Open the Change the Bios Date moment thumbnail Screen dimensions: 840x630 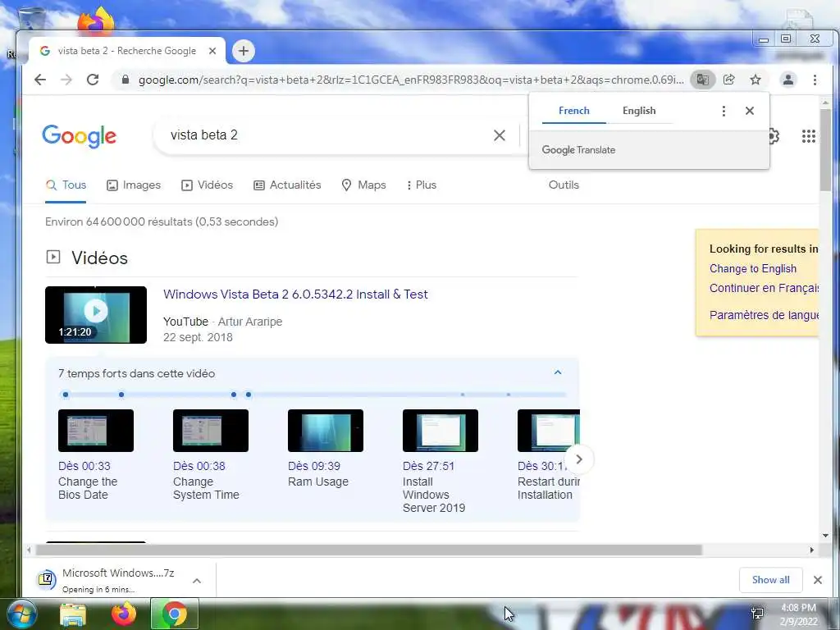(96, 431)
